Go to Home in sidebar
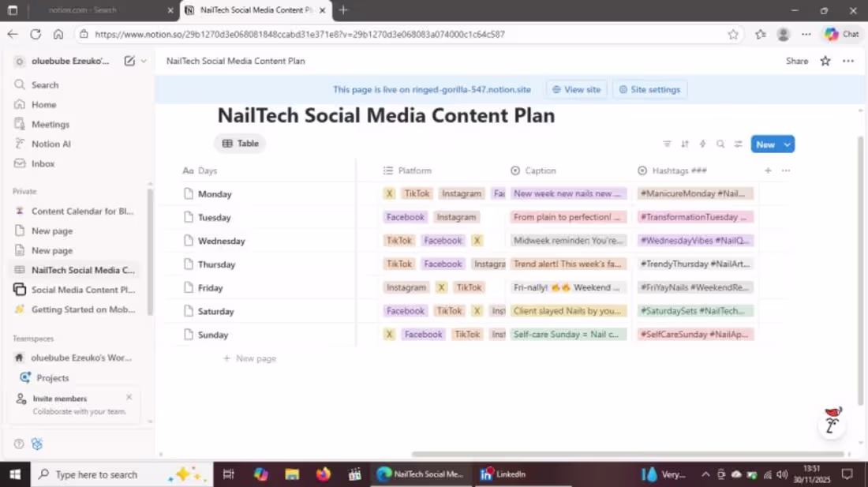This screenshot has height=487, width=868. click(43, 105)
